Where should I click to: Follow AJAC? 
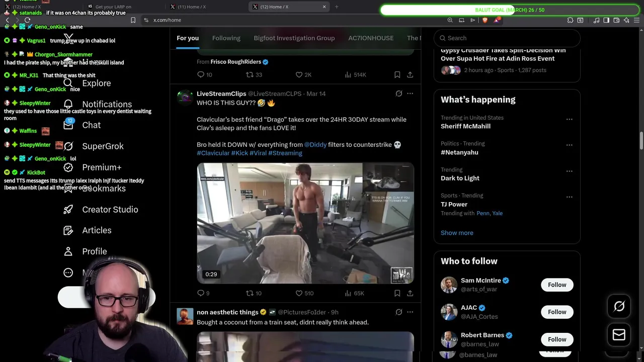pos(557,312)
